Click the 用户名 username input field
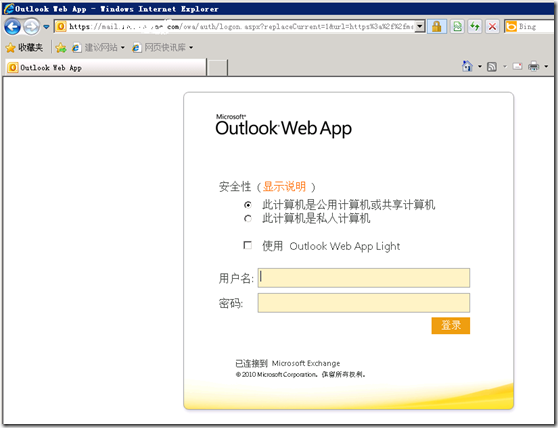 [364, 278]
